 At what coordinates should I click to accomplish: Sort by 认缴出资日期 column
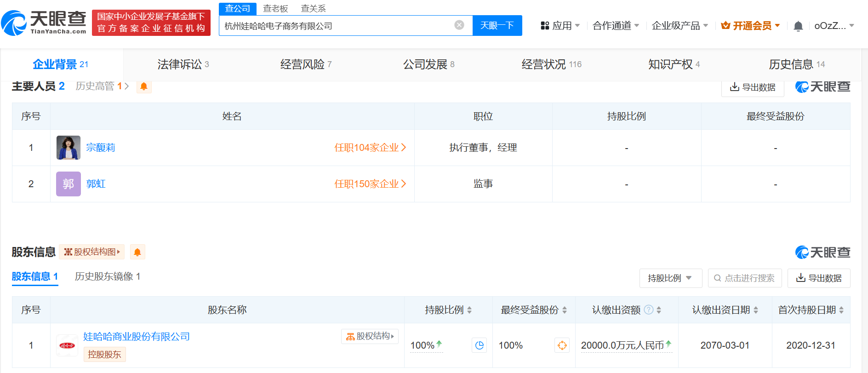point(756,310)
